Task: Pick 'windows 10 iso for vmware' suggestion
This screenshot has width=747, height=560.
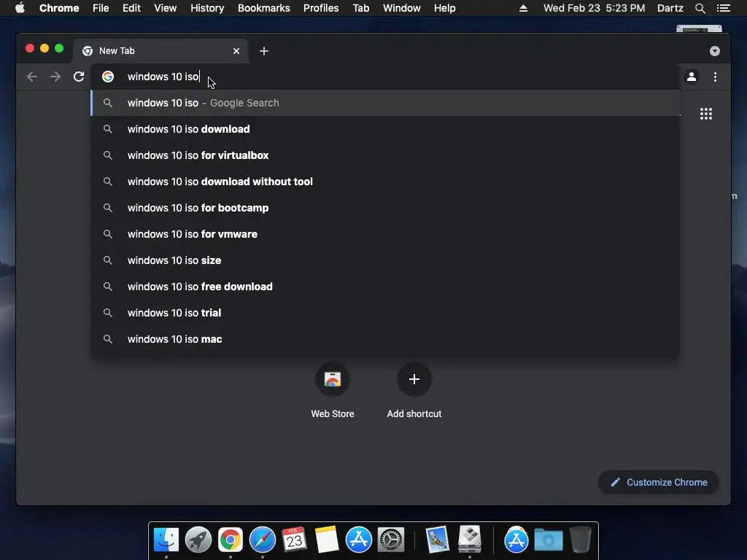Action: [x=385, y=234]
